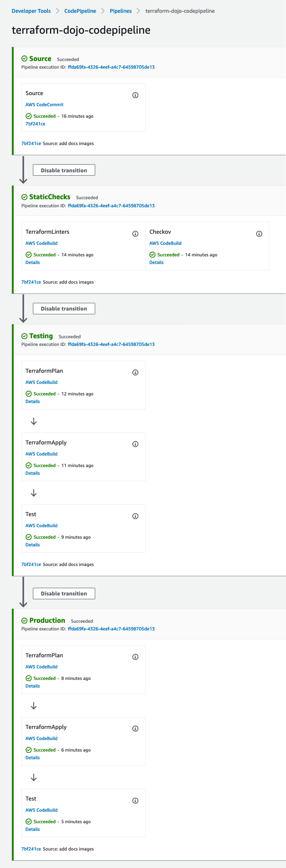The image size is (286, 868).
Task: Show info icon for Production Test action
Action: click(135, 801)
